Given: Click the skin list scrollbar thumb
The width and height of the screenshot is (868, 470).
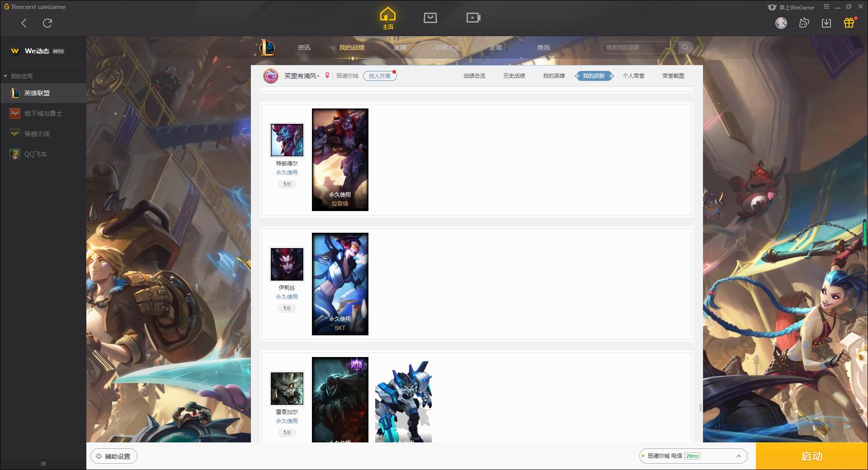Looking at the screenshot, I should [x=701, y=408].
